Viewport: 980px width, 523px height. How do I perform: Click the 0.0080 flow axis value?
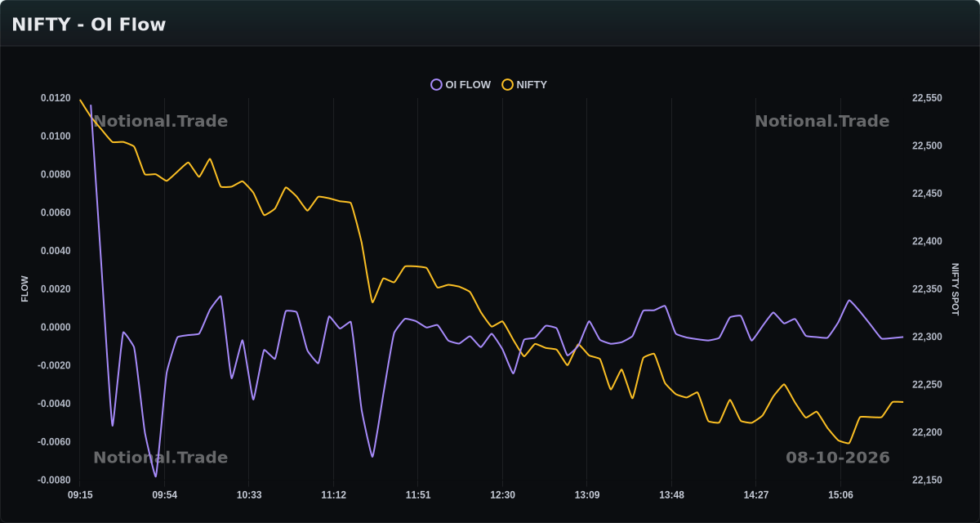tap(56, 175)
